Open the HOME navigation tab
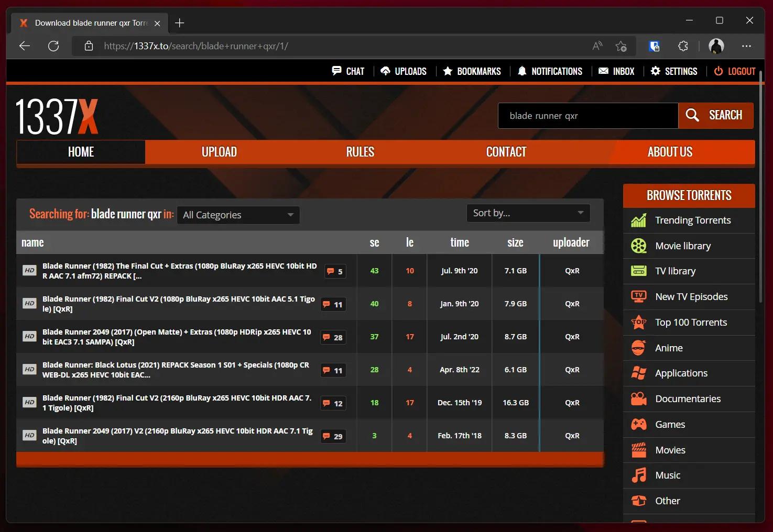The image size is (773, 532). point(81,152)
